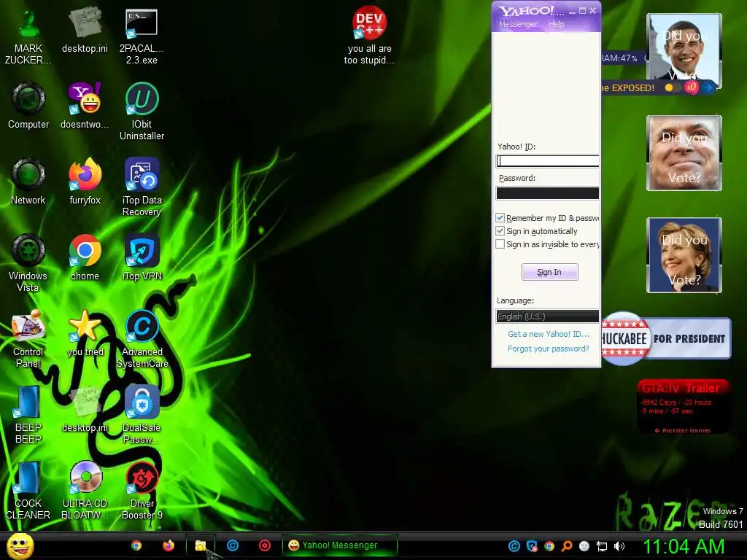The height and width of the screenshot is (560, 747).
Task: Click the smiley face tray icon
Action: (x=584, y=546)
